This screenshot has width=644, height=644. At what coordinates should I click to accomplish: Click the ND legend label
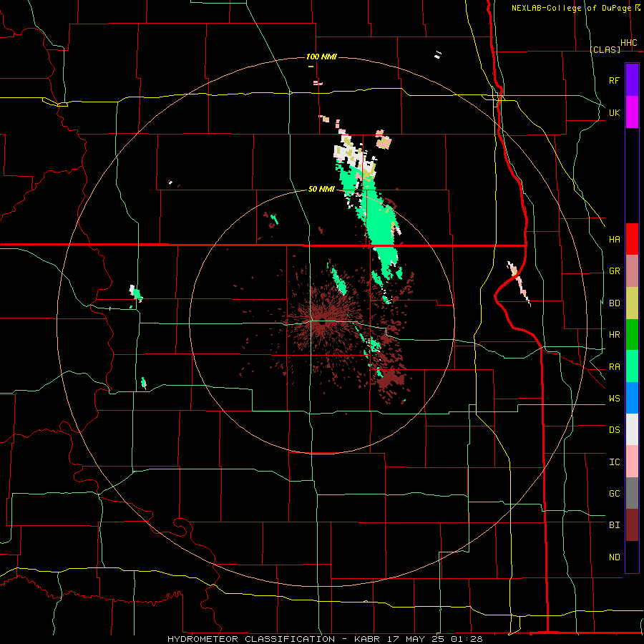614,557
